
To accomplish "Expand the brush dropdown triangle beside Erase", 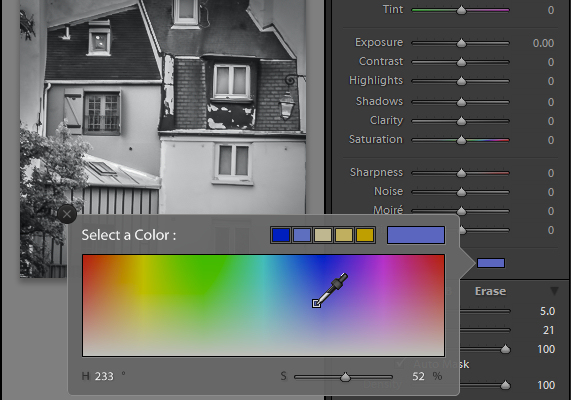I will pos(554,291).
